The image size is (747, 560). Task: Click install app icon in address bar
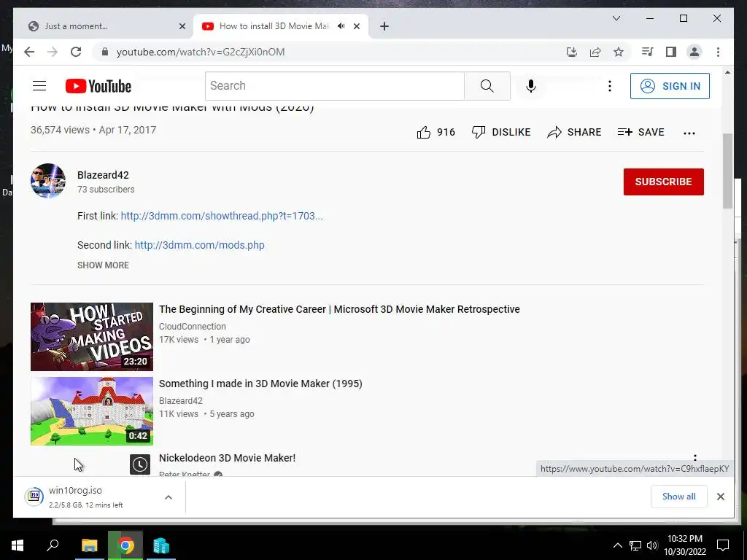tap(572, 52)
